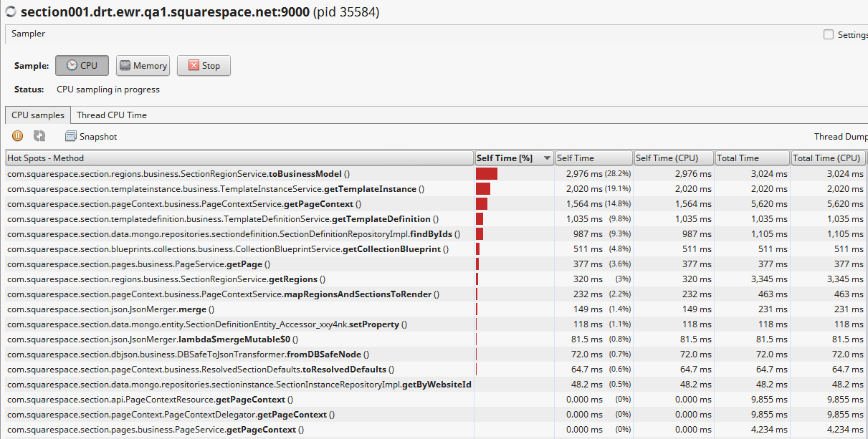Click the red self-time bar for toBusinessModel
Viewport: 868px width, 439px height.
pyautogui.click(x=487, y=173)
